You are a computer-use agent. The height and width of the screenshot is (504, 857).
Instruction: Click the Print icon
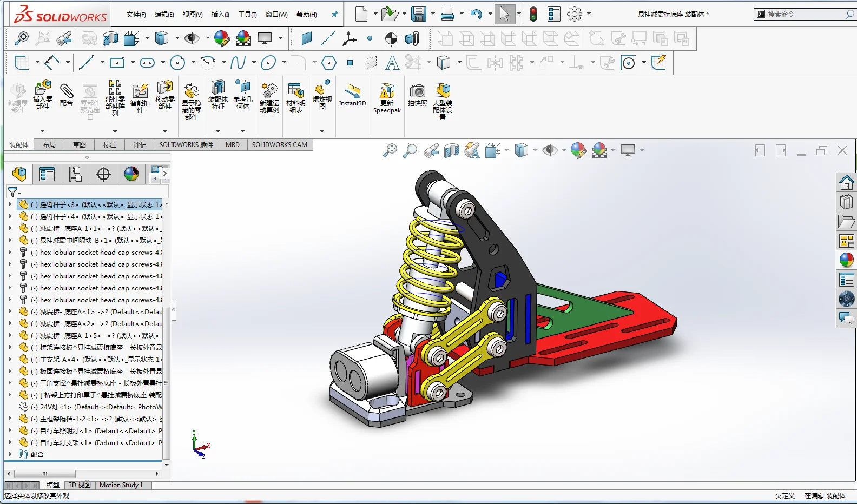coord(447,14)
